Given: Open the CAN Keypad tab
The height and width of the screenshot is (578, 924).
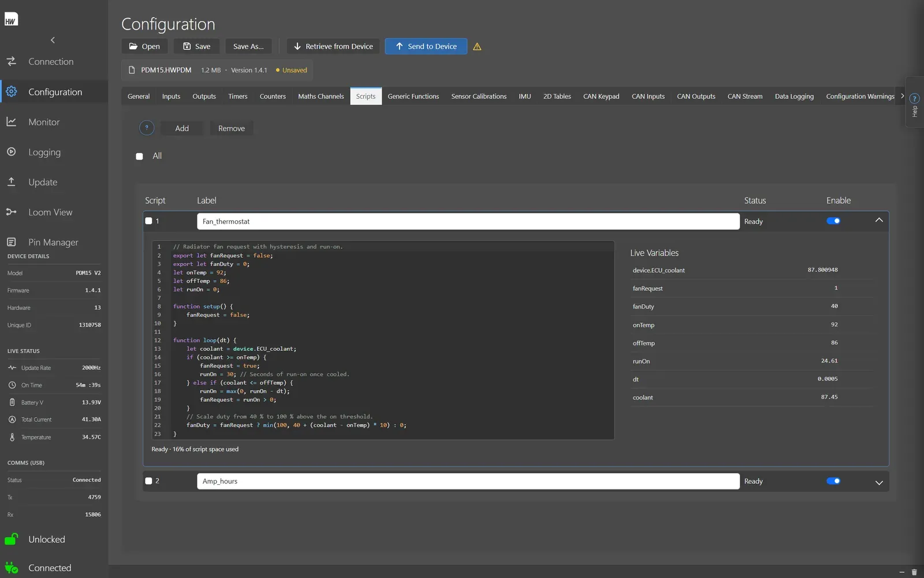Looking at the screenshot, I should pos(601,97).
